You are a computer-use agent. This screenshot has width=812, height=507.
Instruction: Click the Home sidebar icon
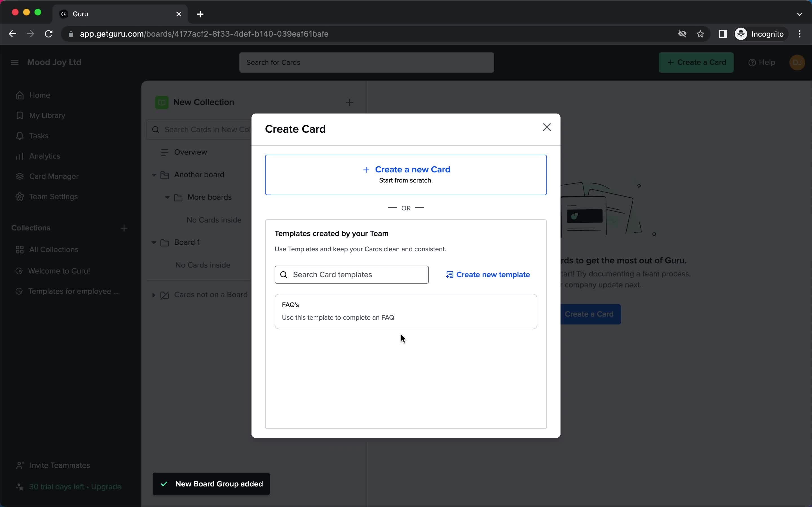(19, 95)
